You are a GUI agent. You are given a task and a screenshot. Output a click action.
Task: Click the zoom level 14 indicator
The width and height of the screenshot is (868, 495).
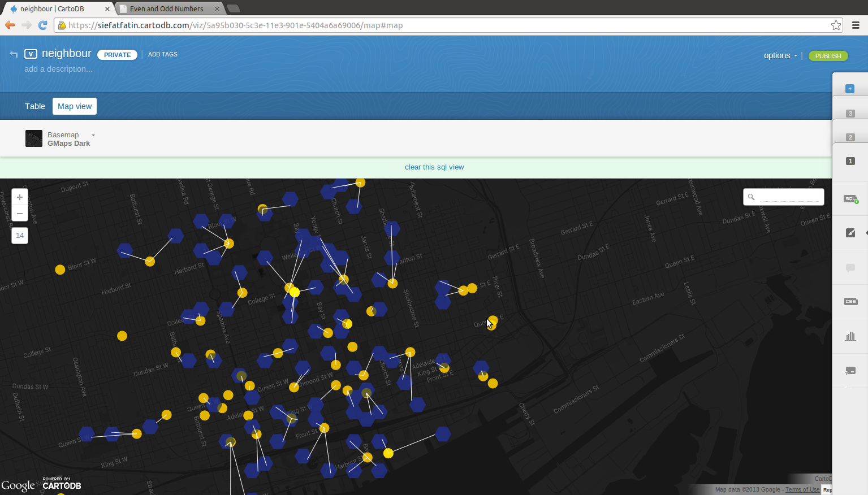coord(20,236)
